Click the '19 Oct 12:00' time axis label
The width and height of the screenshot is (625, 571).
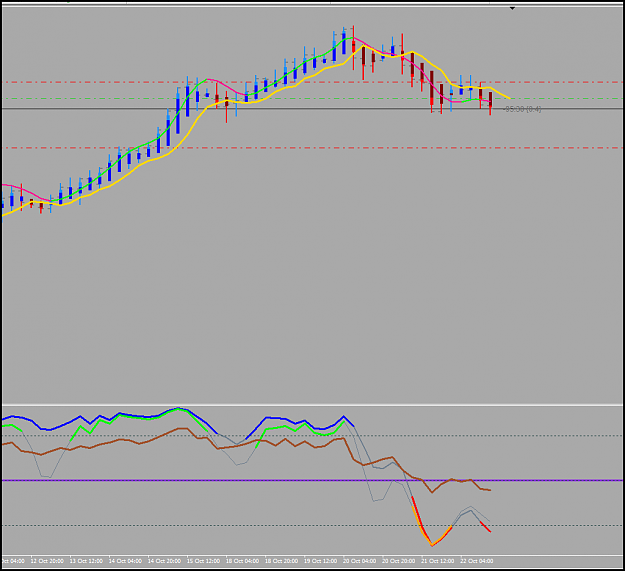tap(320, 561)
